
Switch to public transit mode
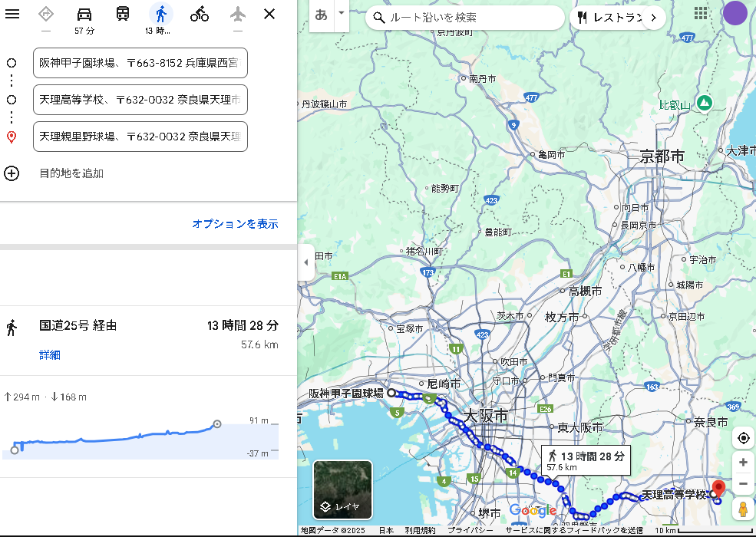click(123, 14)
